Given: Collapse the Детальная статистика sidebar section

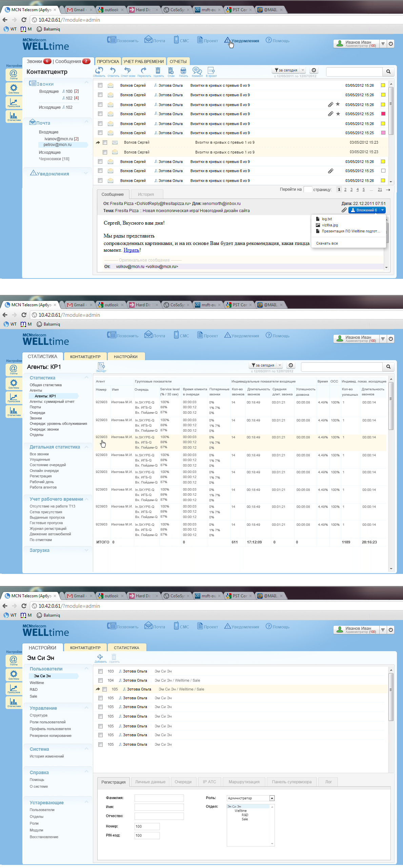Looking at the screenshot, I should [x=86, y=447].
